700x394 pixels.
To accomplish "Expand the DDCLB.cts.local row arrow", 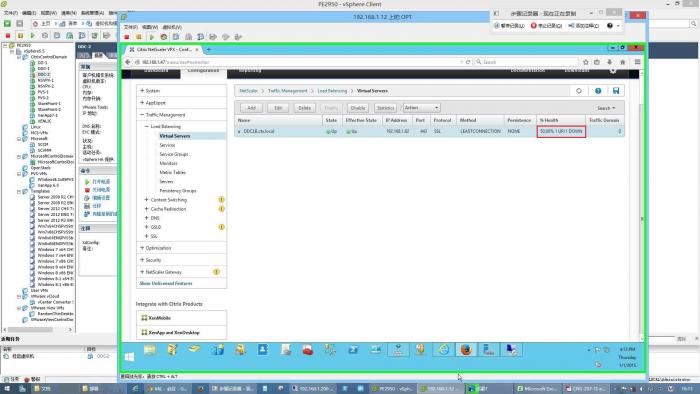I will pyautogui.click(x=239, y=132).
